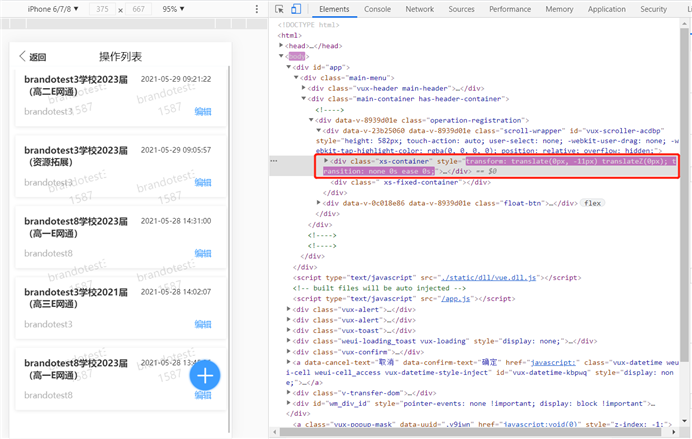Viewport: 692px width, 439px height.
Task: Select the DOCTYPE html line
Action: point(309,25)
